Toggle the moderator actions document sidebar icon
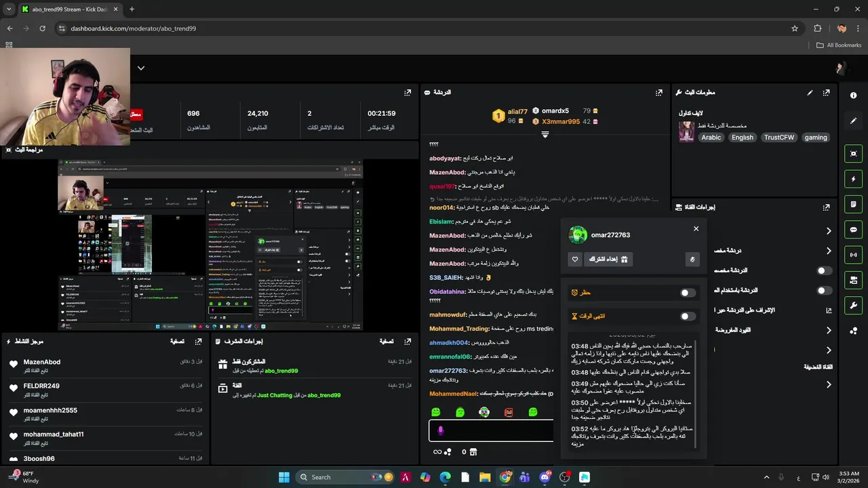The height and width of the screenshot is (488, 868). 853,204
